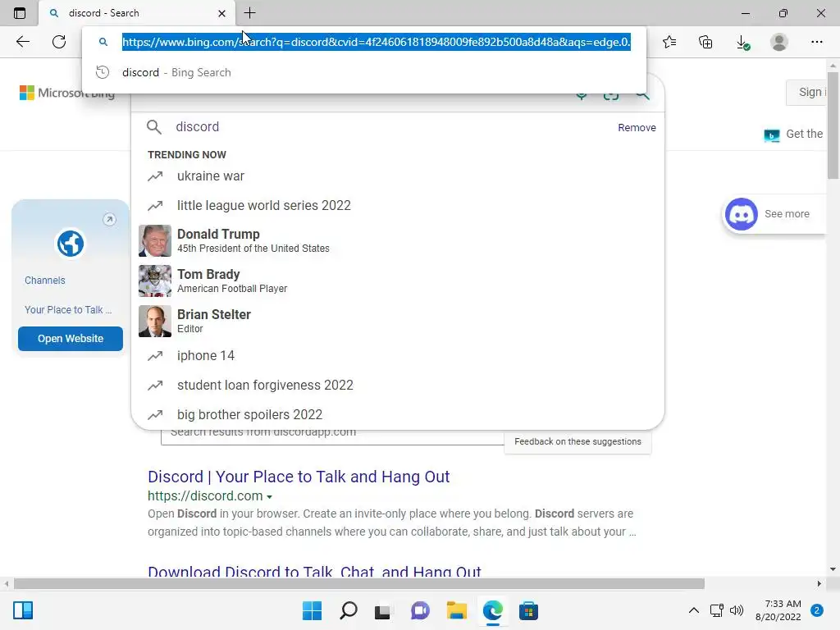Pick 'student loan forgiveness 2022' suggestion

(398, 386)
